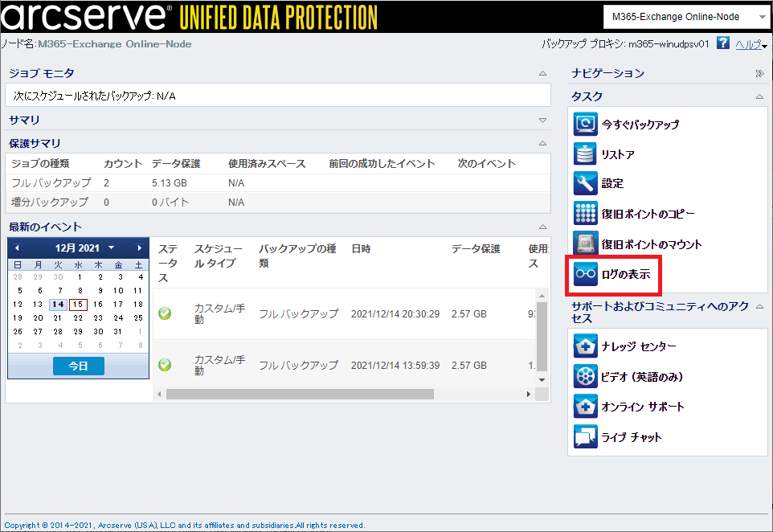Image resolution: width=773 pixels, height=532 pixels.
Task: Click 設定 task link
Action: (x=612, y=183)
